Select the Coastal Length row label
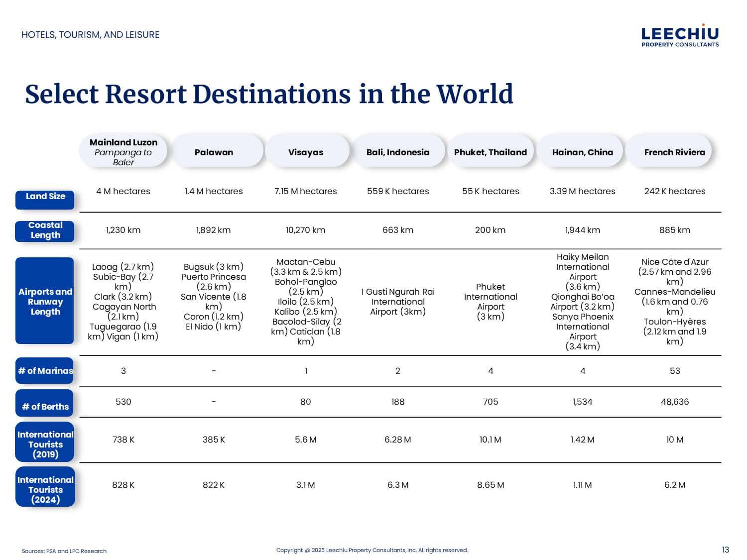The height and width of the screenshot is (560, 747). click(45, 230)
